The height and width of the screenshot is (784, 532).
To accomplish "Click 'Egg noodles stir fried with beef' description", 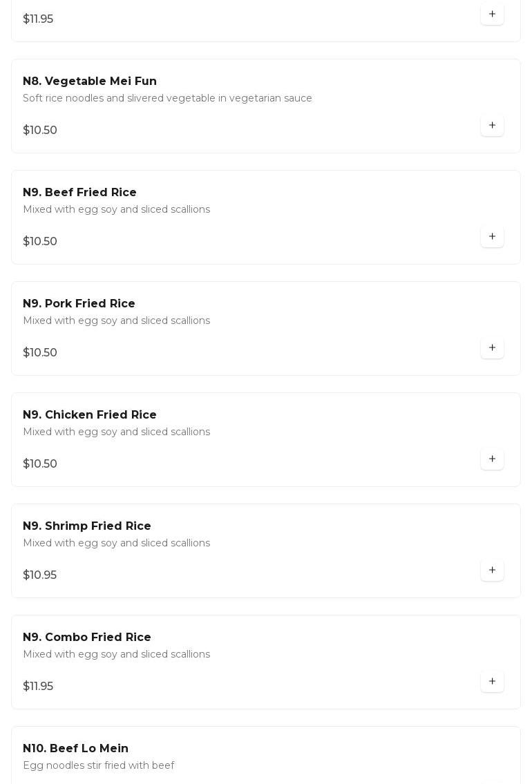I will pos(98,765).
